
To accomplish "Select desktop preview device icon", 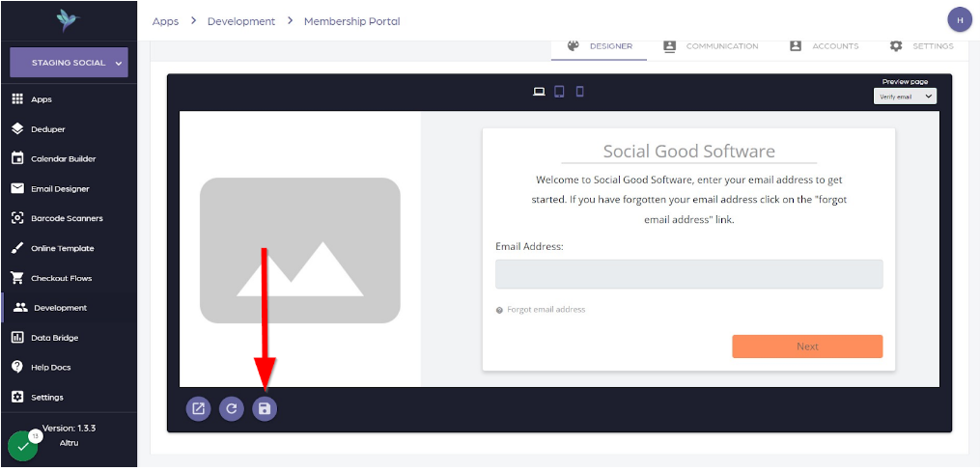I will pyautogui.click(x=539, y=92).
